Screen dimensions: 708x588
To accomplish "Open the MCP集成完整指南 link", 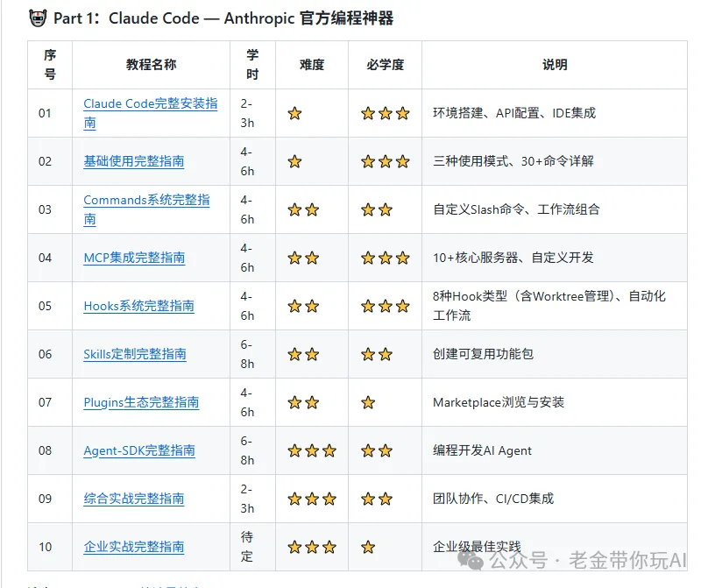I will point(134,258).
